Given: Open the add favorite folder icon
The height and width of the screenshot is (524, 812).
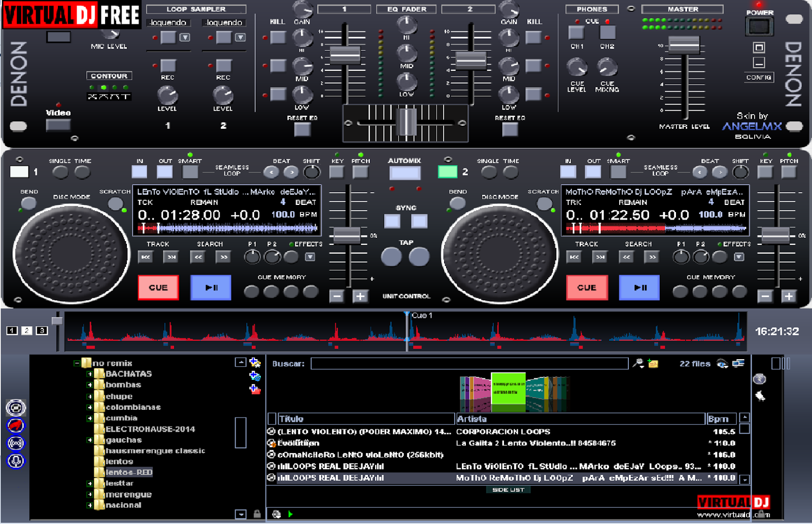Looking at the screenshot, I should 255,363.
